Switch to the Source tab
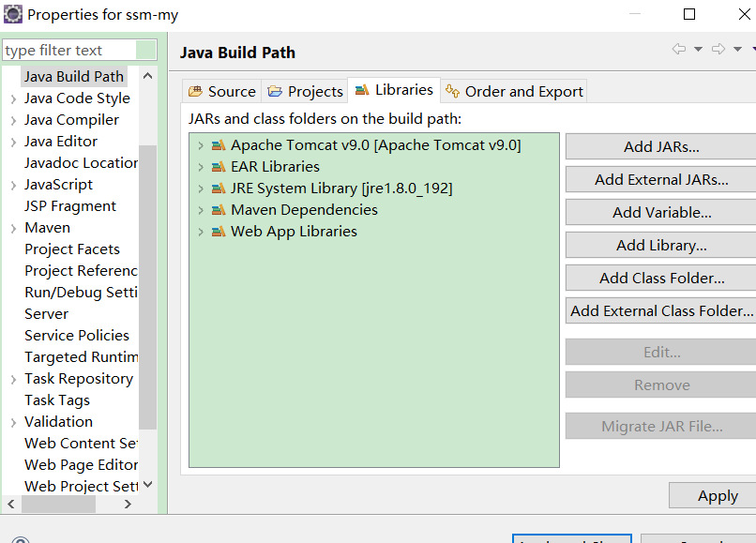This screenshot has width=756, height=543. point(222,91)
